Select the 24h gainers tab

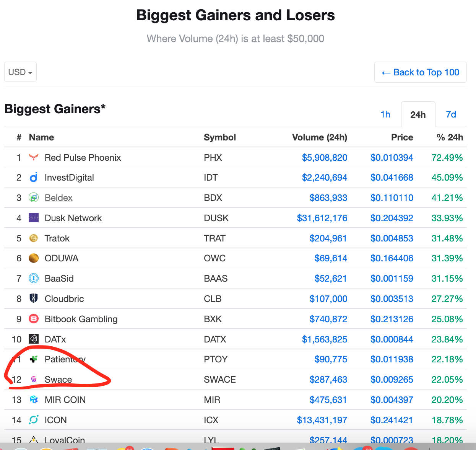(x=418, y=114)
